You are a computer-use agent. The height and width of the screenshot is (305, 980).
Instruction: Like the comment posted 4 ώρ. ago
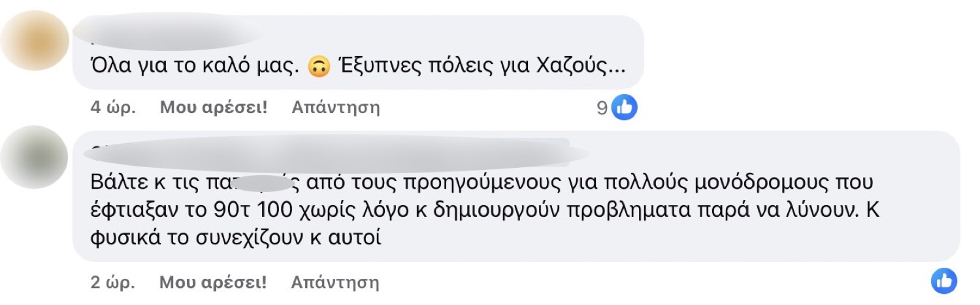pos(214,107)
